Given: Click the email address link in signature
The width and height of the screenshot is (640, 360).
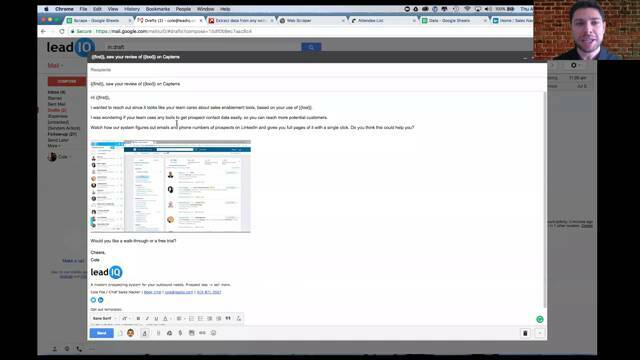Looking at the screenshot, I should tap(178, 292).
